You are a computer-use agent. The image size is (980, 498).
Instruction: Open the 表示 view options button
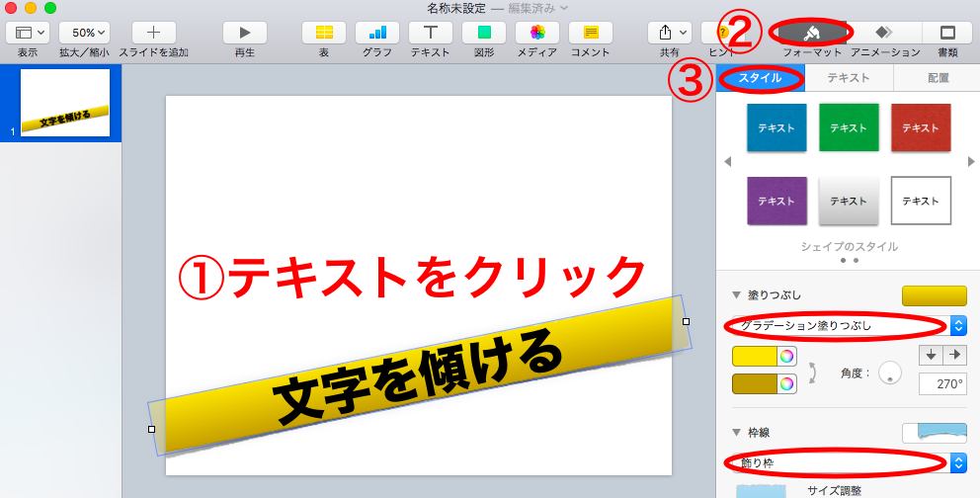click(x=28, y=33)
